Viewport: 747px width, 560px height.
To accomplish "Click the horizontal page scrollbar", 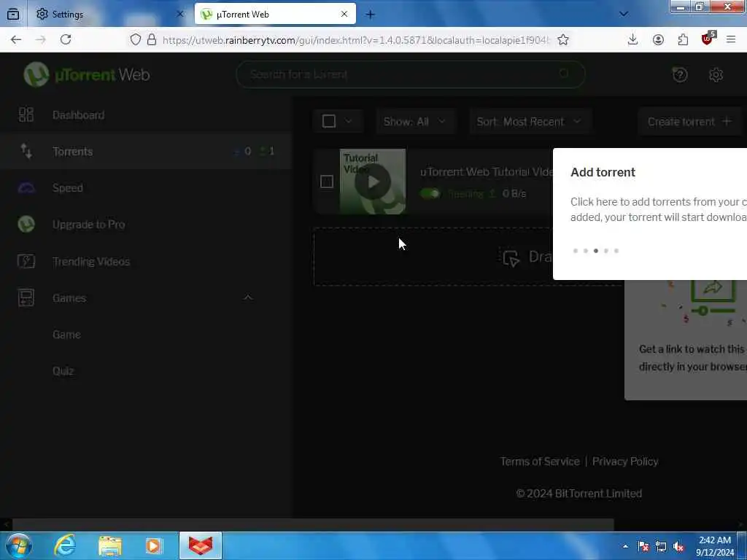I will pos(313,525).
